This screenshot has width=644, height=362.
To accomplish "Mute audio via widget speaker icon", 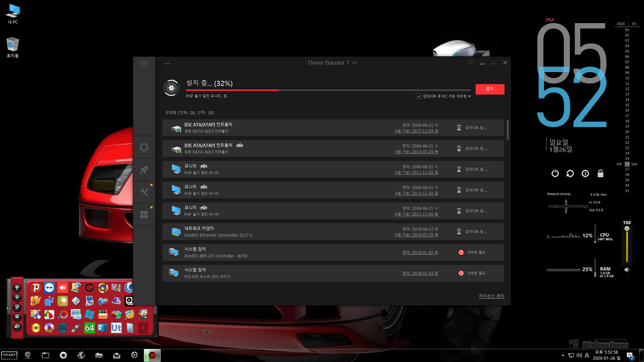I will pyautogui.click(x=627, y=270).
